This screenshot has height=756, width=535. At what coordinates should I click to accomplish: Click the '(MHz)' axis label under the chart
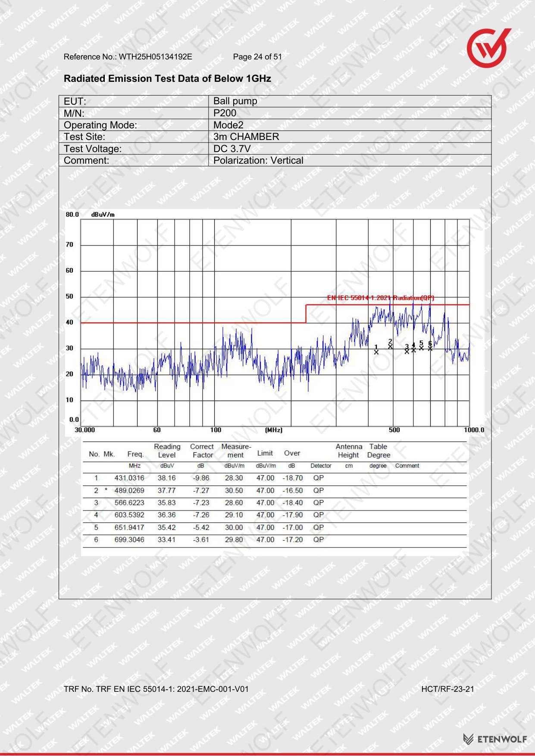point(273,430)
